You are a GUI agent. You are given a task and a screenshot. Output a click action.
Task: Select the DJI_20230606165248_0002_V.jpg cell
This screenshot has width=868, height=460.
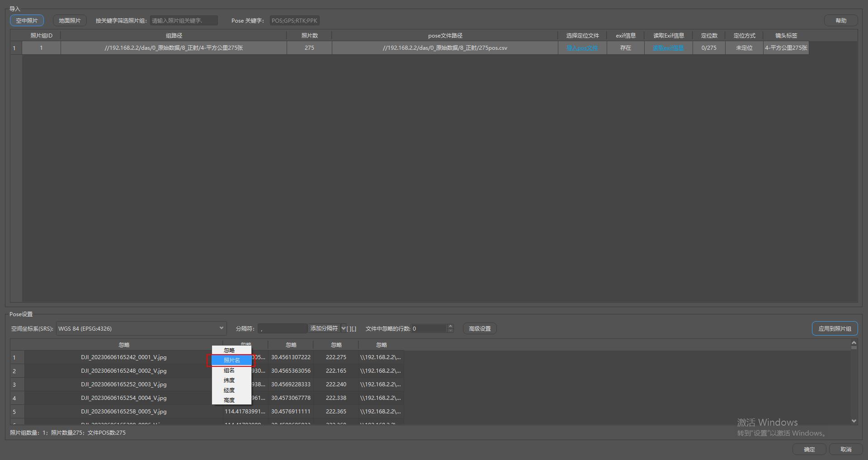[124, 371]
